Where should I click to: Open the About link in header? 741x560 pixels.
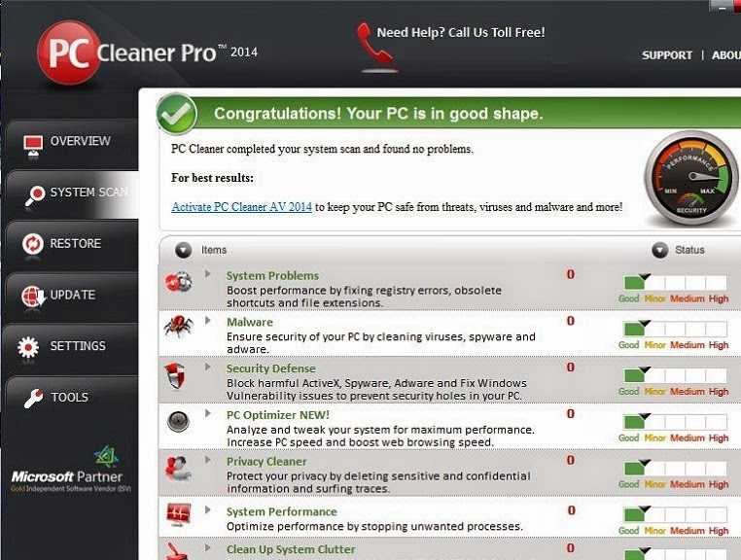(x=726, y=55)
